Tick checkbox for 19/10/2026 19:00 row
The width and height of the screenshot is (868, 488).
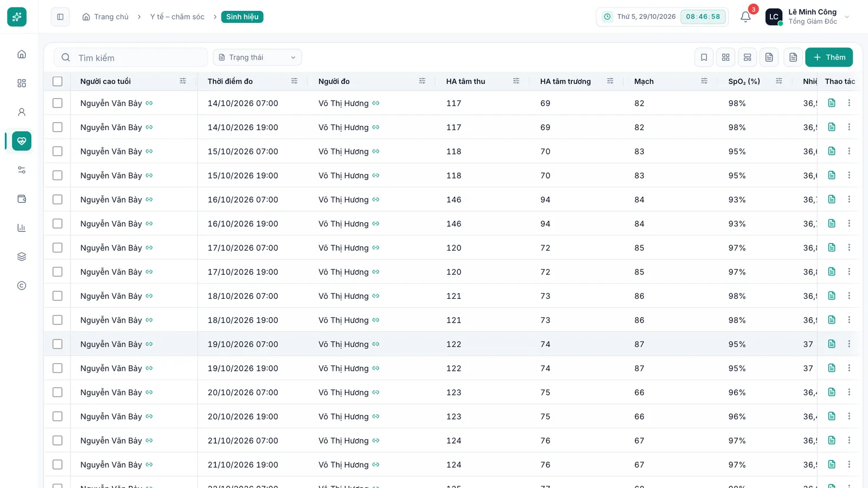[58, 368]
